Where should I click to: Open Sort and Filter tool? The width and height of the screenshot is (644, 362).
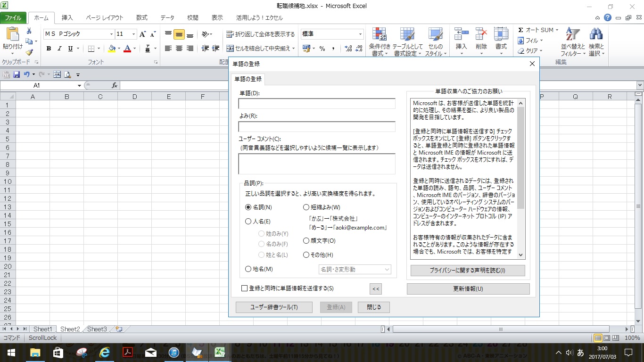pos(572,41)
